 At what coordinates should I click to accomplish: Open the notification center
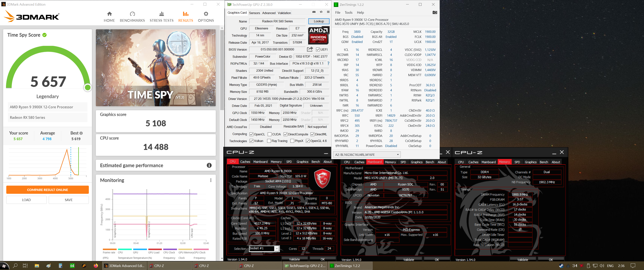[x=633, y=266]
